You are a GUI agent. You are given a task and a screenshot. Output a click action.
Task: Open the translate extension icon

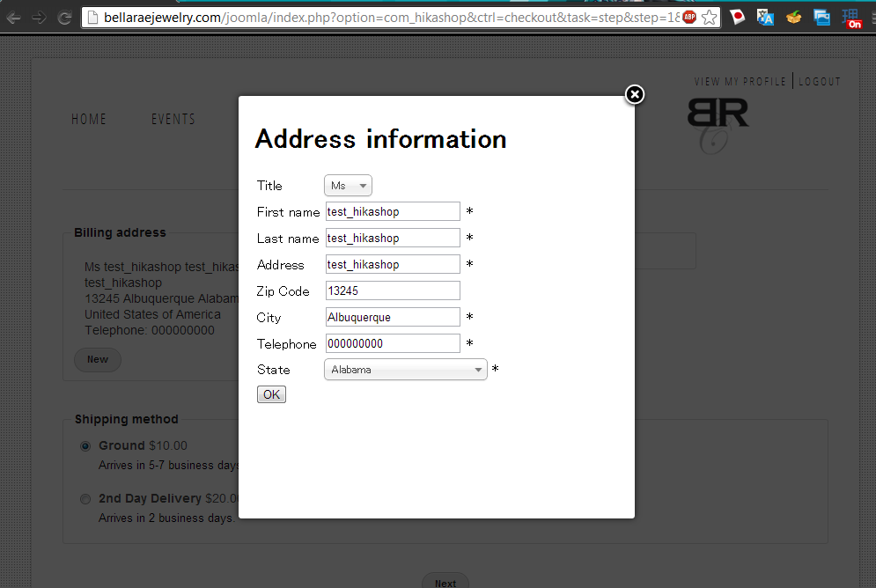point(765,18)
